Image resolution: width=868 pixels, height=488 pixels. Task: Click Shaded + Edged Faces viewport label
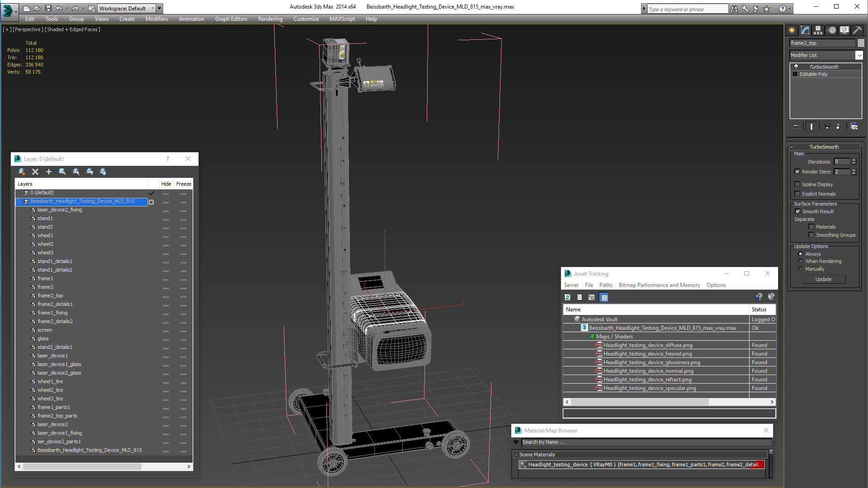[72, 29]
